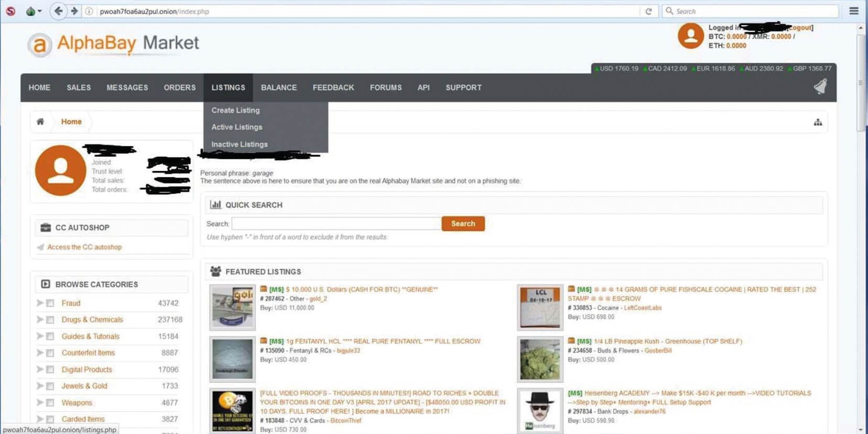Expand the Carded Items category arrow
868x434 pixels.
click(40, 419)
